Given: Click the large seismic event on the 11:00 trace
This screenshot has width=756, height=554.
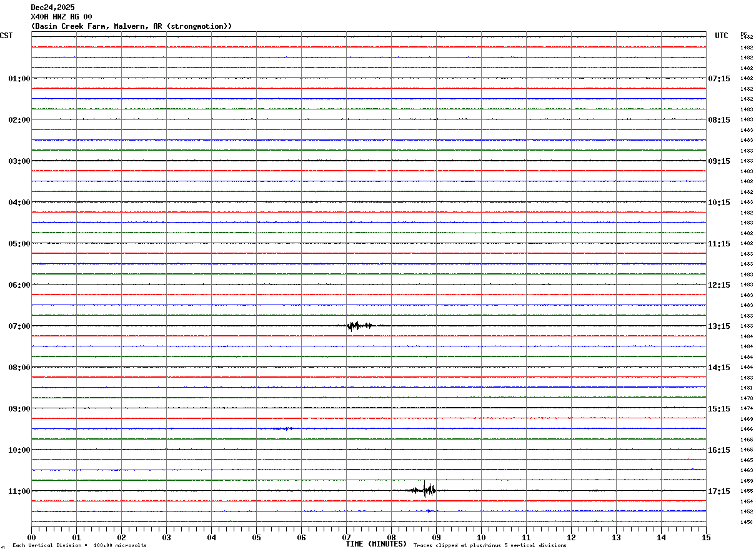Looking at the screenshot, I should [425, 490].
